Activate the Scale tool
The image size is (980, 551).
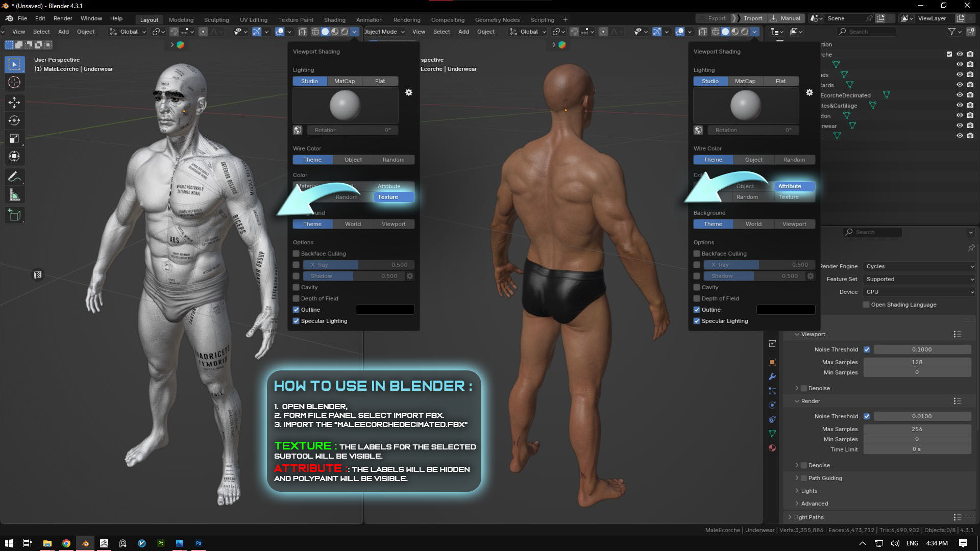[14, 138]
